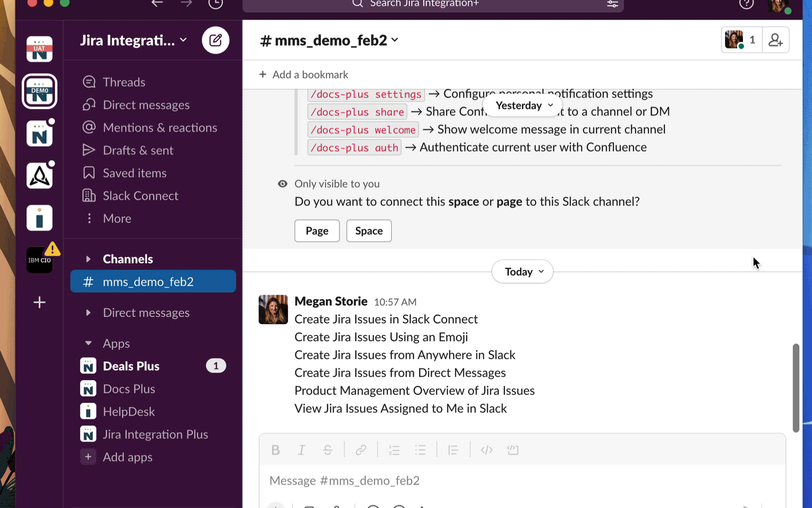Click 'Create Jira Issues Using an Emoji' text
812x508 pixels.
point(381,337)
